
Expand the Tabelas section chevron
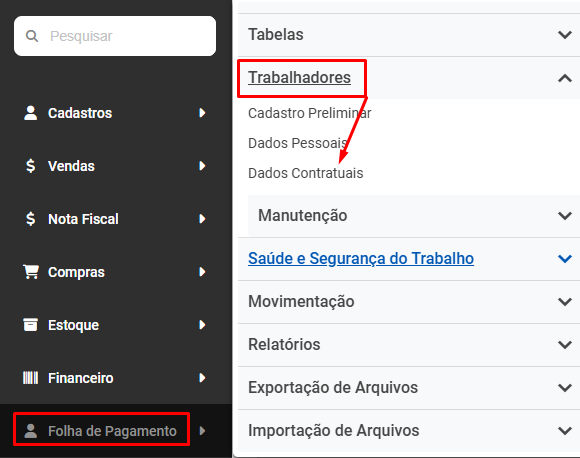(x=565, y=35)
